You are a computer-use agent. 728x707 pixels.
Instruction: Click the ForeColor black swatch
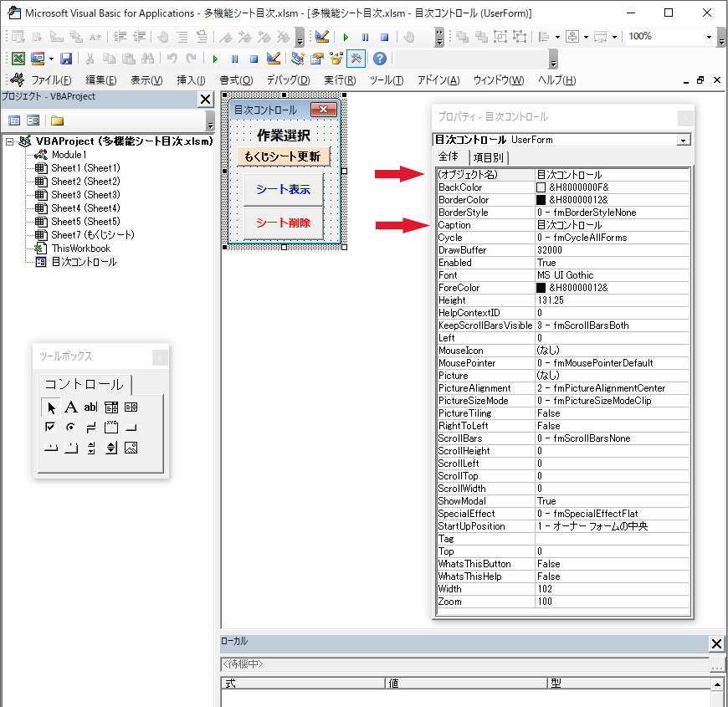(x=541, y=288)
